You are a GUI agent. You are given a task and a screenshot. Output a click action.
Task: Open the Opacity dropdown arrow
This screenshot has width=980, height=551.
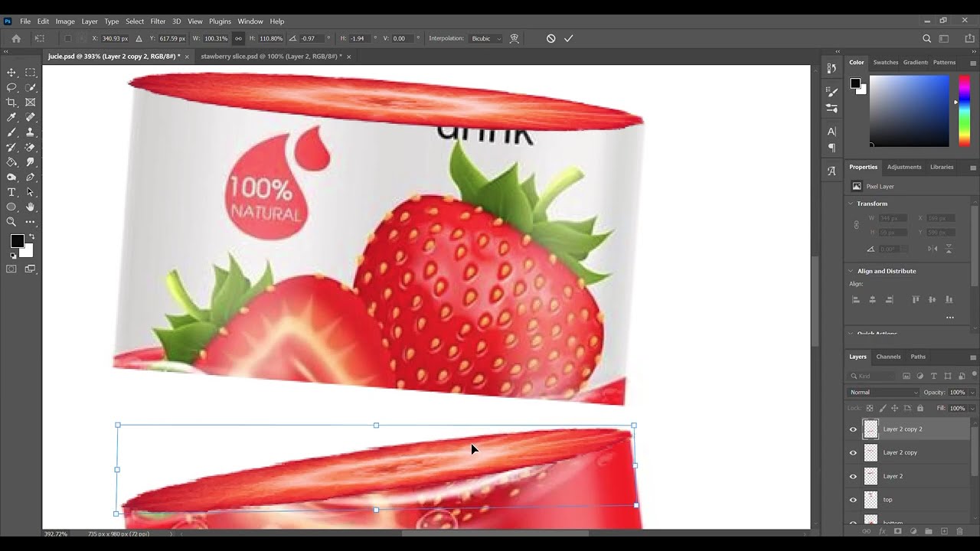[972, 393]
